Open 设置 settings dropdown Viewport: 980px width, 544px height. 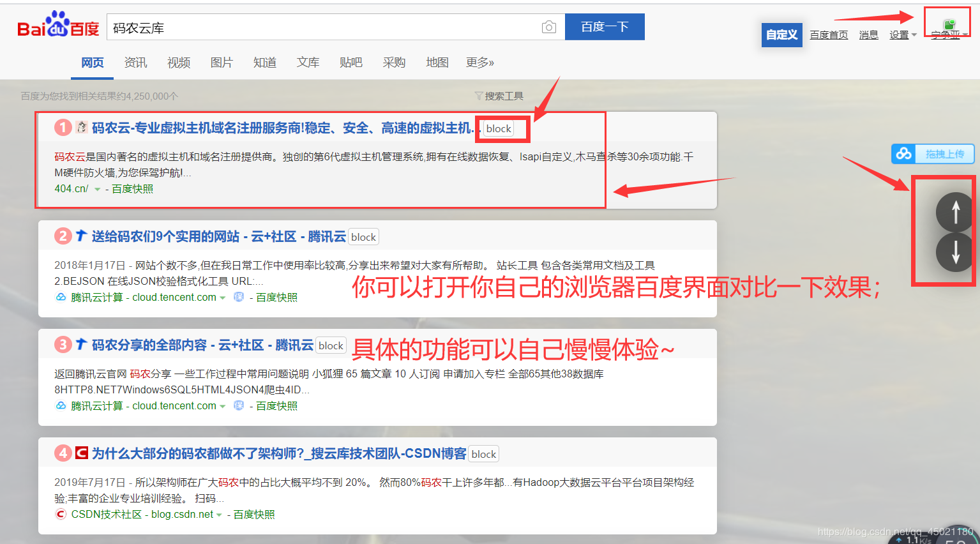point(903,35)
